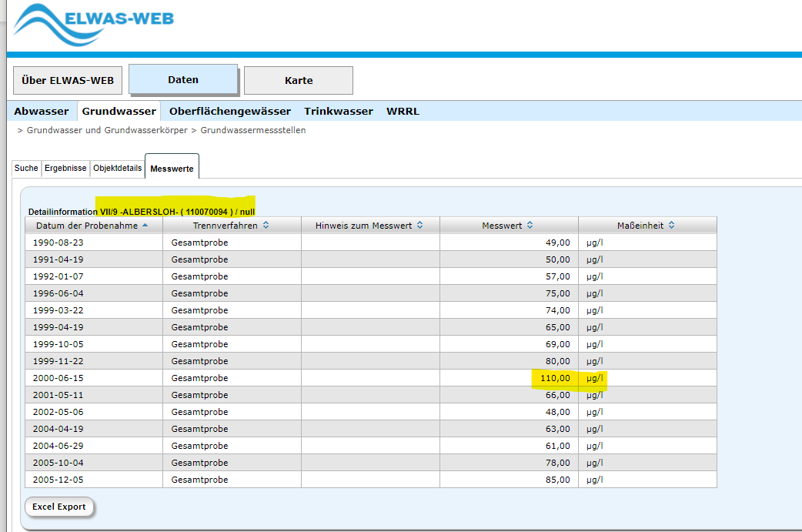
Task: Switch to the Abwasser menu
Action: click(42, 111)
